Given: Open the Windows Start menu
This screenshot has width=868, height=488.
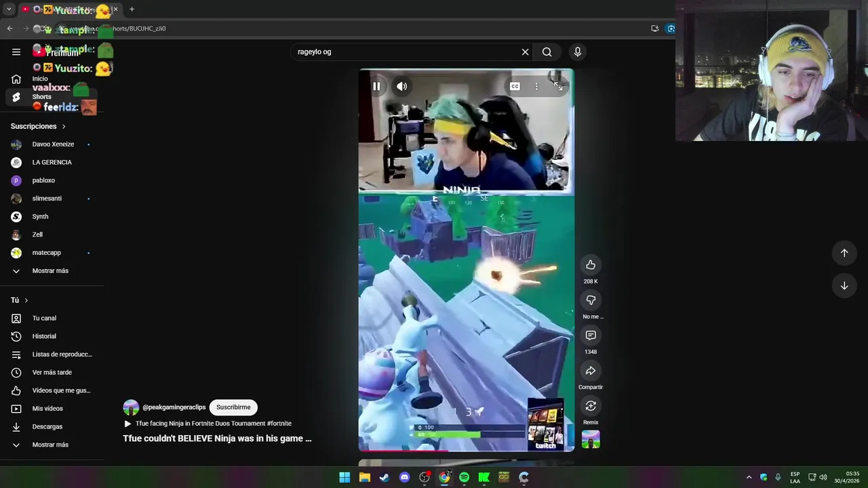Looking at the screenshot, I should 344,477.
